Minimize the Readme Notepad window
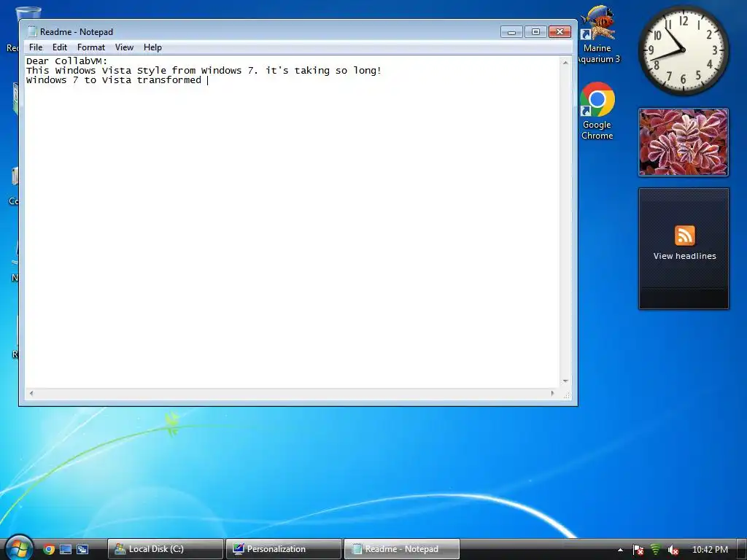The width and height of the screenshot is (747, 560). point(511,32)
